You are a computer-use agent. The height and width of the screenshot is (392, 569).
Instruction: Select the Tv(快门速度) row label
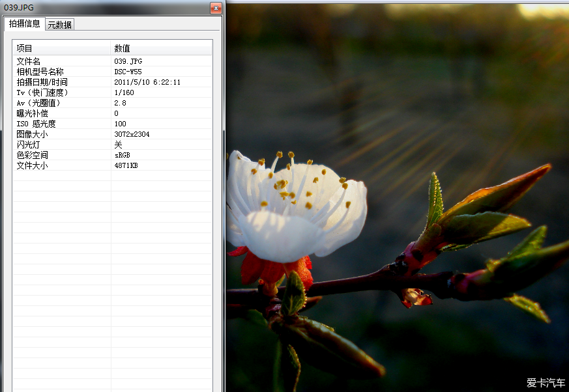point(42,93)
